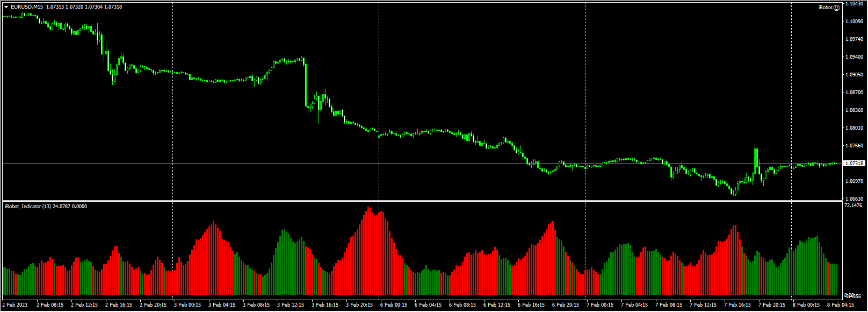Click the 6 Feb 04:15 time label

click(x=428, y=305)
